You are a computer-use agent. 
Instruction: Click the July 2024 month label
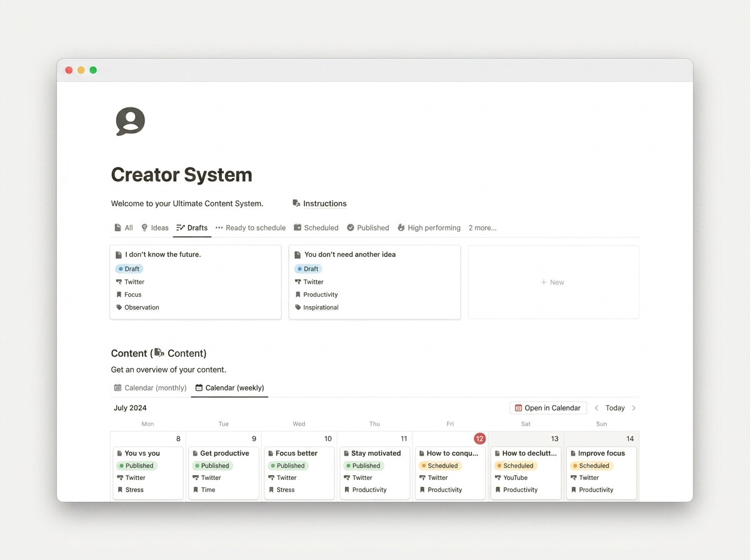(x=130, y=408)
